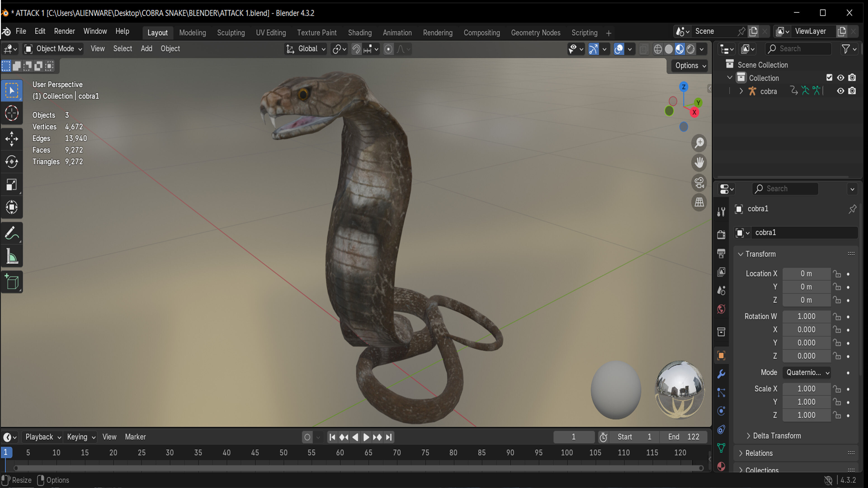Activate the Move tool
The width and height of the screenshot is (868, 488).
pos(12,138)
